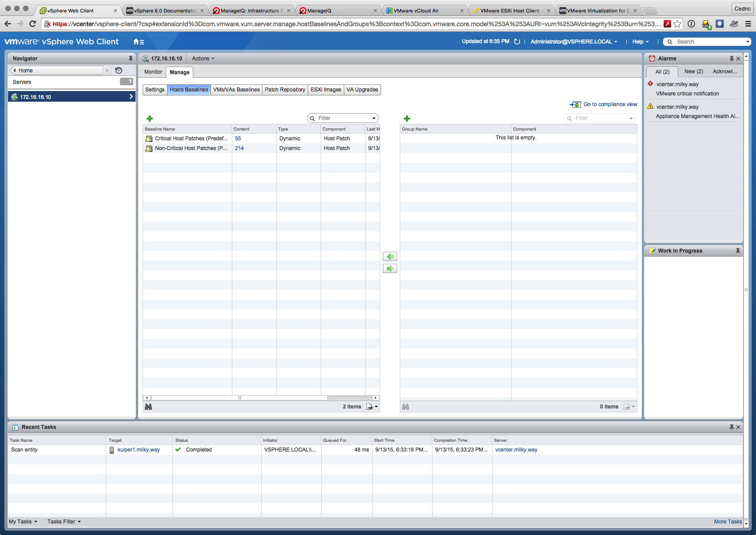The width and height of the screenshot is (756, 535).
Task: Expand the Administrator@VSPHERE.LOCAL user menu
Action: (574, 42)
